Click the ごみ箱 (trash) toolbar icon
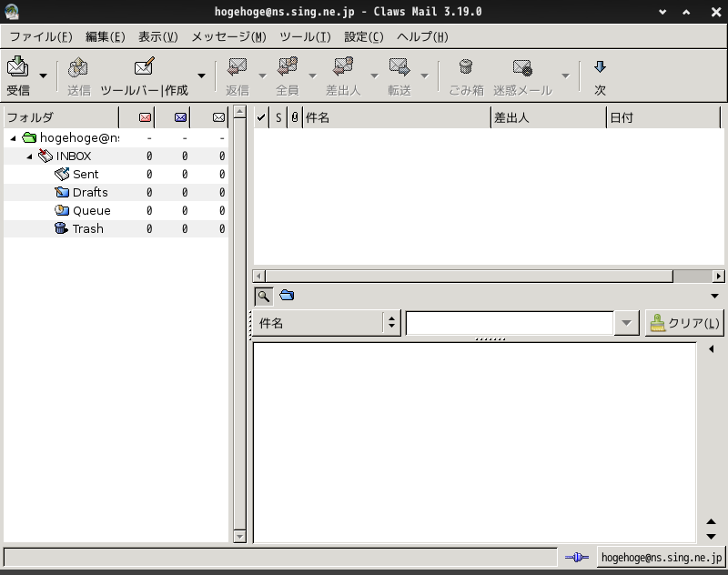728x575 pixels. pos(466,66)
